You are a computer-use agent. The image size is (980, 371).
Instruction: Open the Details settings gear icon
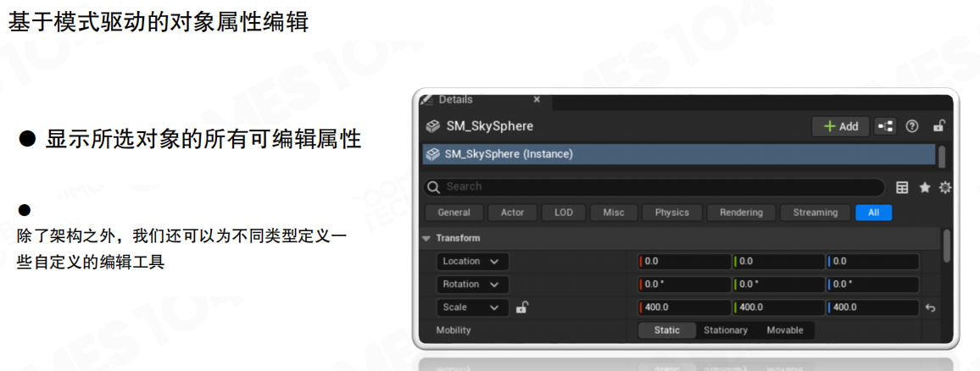[945, 187]
